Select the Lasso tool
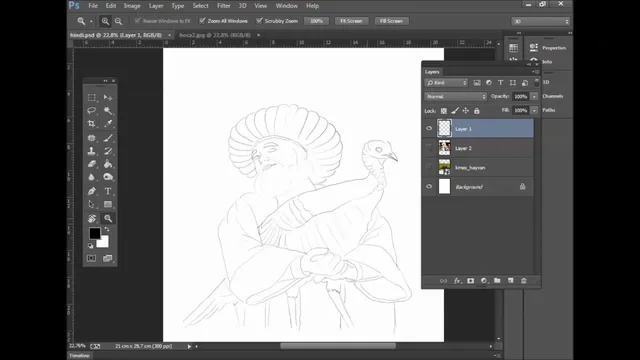Screen dimensions: 640x360 91,111
